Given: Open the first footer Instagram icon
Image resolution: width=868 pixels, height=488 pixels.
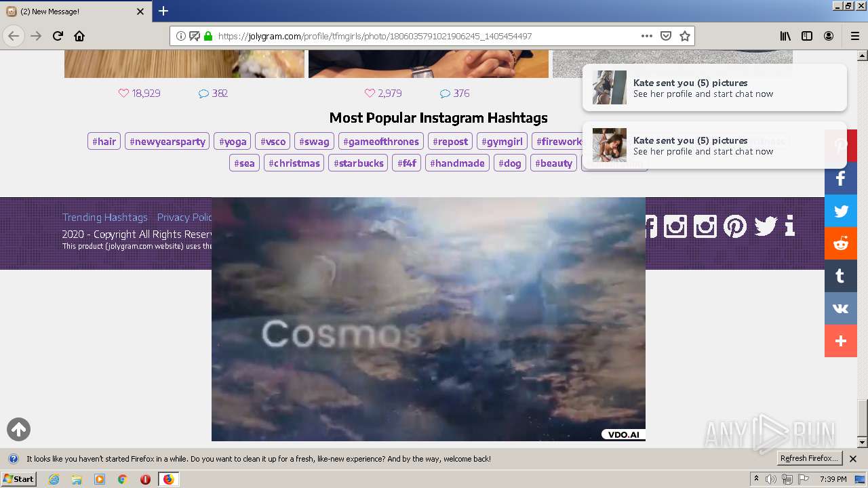Looking at the screenshot, I should tap(675, 226).
